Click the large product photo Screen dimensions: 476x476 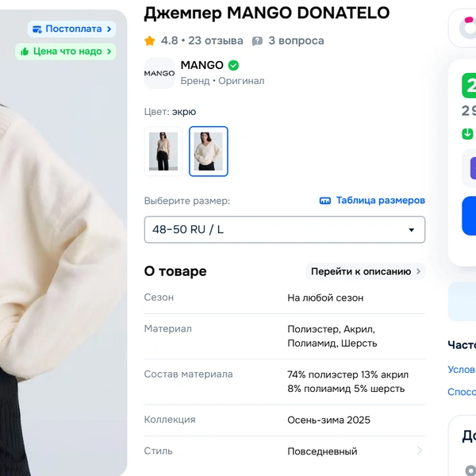(x=63, y=262)
